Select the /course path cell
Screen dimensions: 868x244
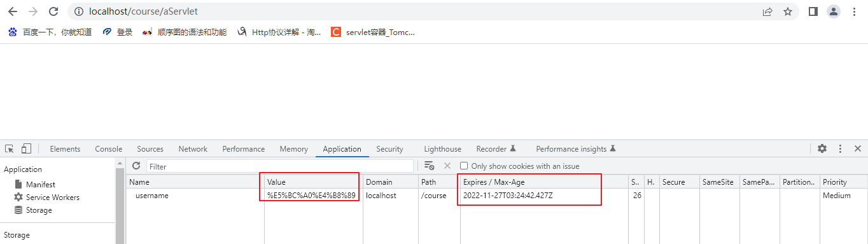coord(433,196)
